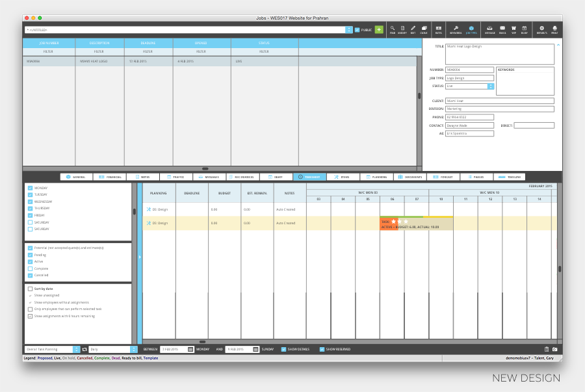Open the Status Live dropdown
This screenshot has height=392, width=585.
pyautogui.click(x=491, y=86)
